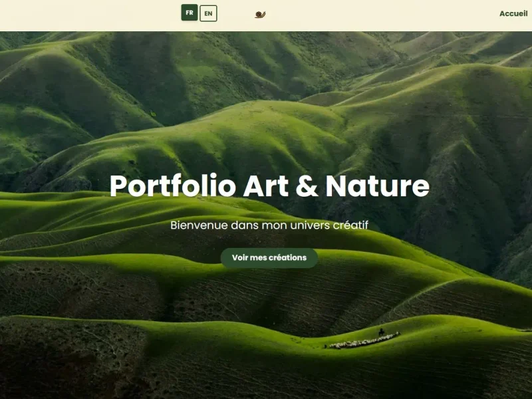The width and height of the screenshot is (532, 399).
Task: Switch site language to French with FR
Action: click(190, 13)
